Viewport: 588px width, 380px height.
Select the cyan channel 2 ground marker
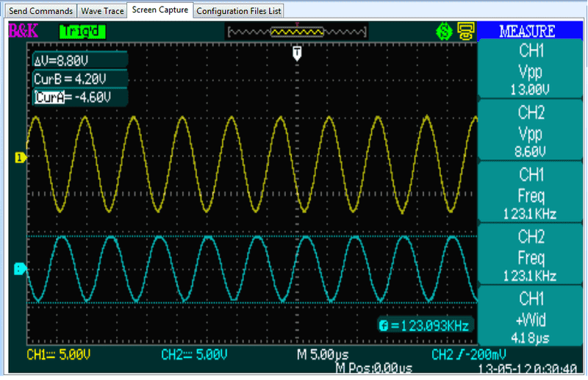pyautogui.click(x=21, y=269)
